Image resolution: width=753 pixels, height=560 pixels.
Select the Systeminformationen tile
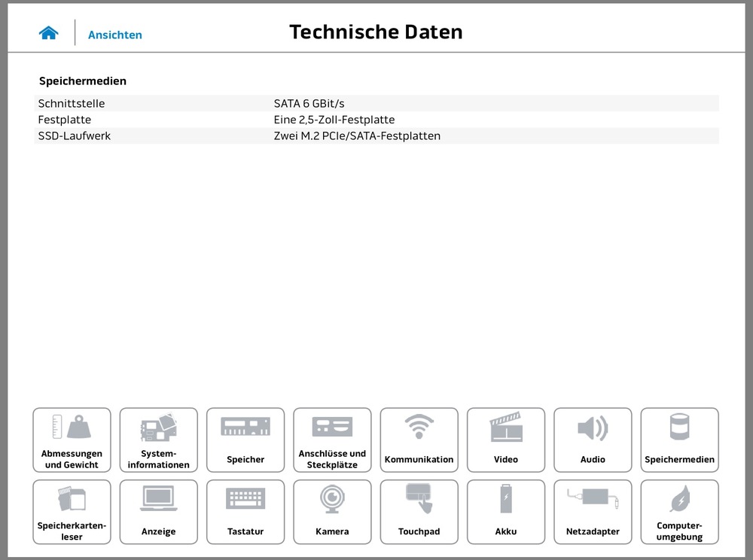click(158, 440)
